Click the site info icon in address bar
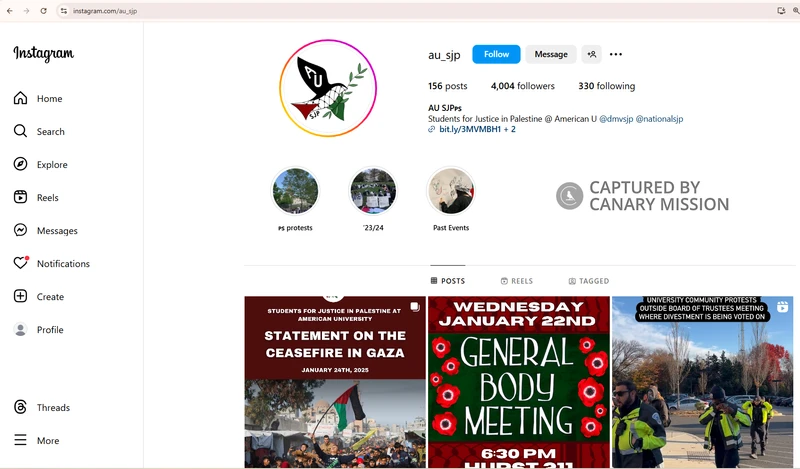Image resolution: width=800 pixels, height=469 pixels. click(64, 11)
